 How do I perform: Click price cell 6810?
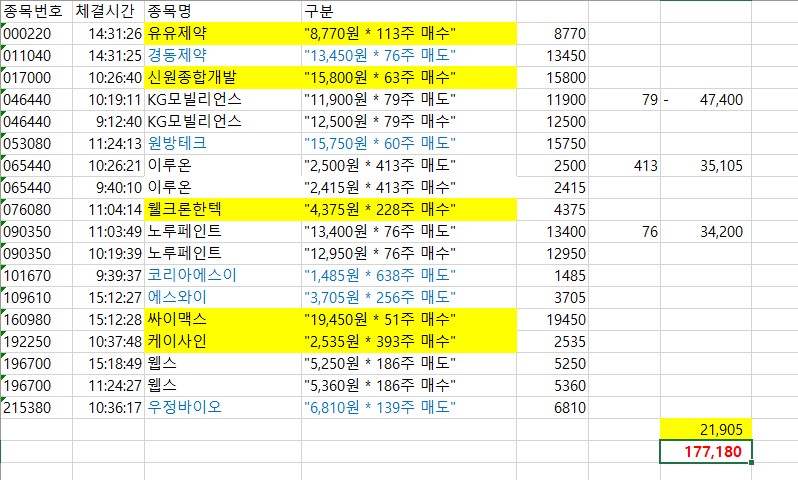553,407
